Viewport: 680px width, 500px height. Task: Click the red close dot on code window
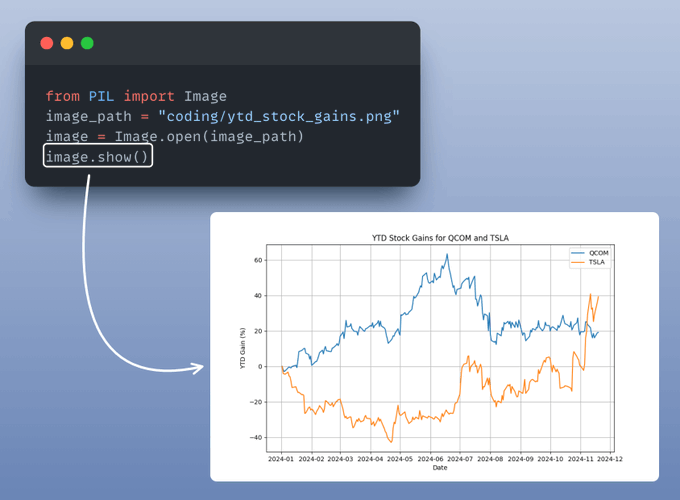pos(46,43)
